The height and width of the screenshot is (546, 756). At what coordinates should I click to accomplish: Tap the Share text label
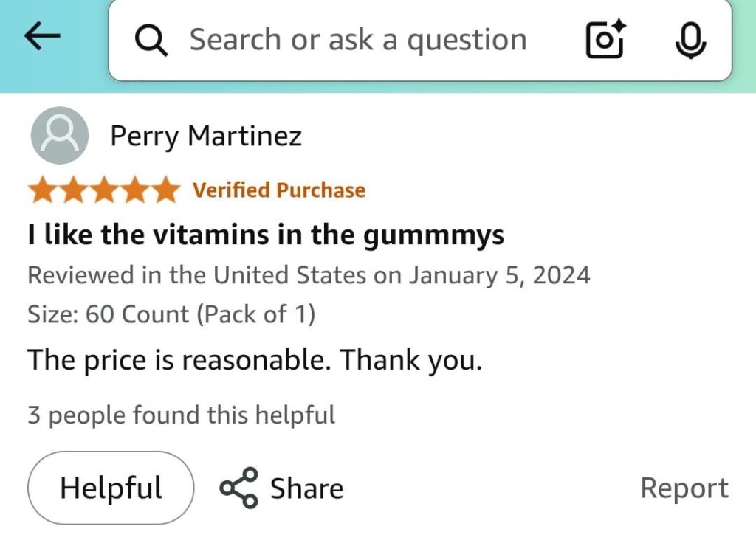pos(306,488)
